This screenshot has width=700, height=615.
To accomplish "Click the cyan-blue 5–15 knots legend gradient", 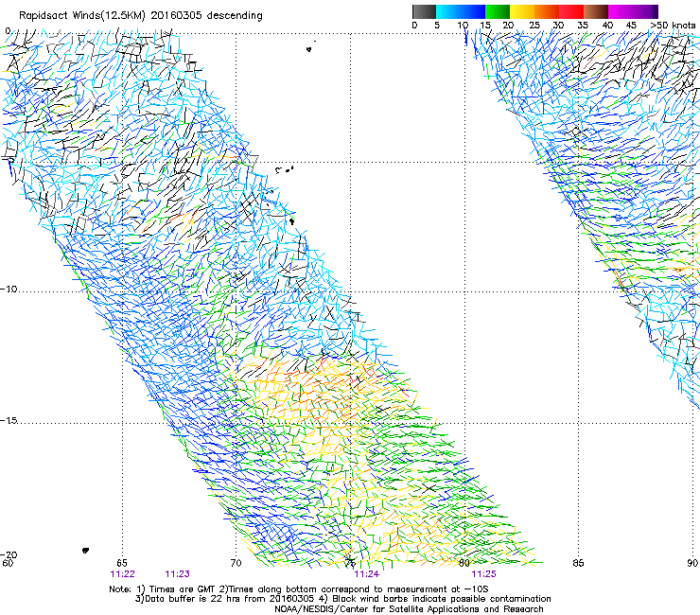I will pos(461,11).
